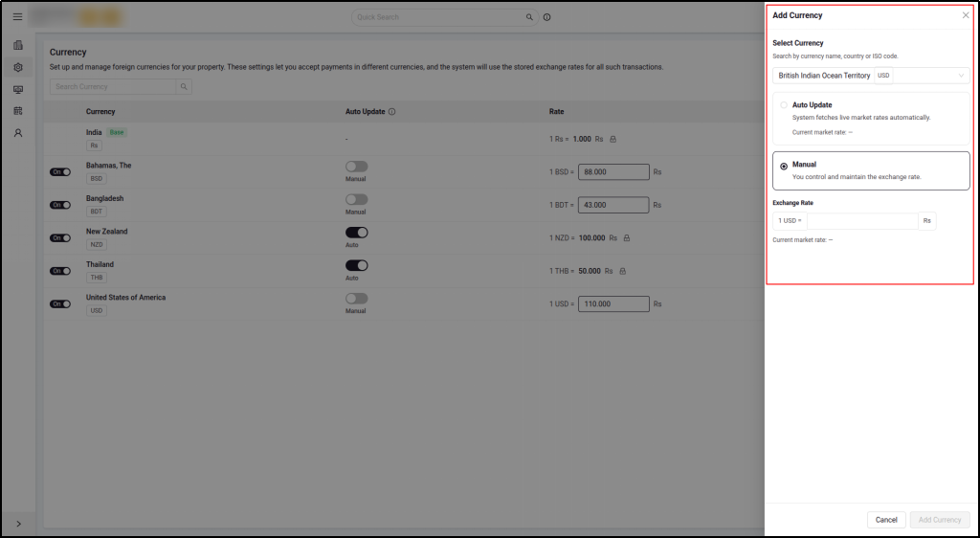Click the '1 USD =' panel label

pyautogui.click(x=790, y=221)
